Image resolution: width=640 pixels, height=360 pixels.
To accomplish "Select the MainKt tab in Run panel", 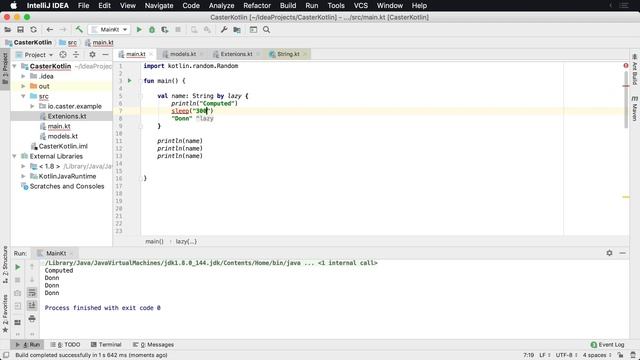I will pos(56,253).
